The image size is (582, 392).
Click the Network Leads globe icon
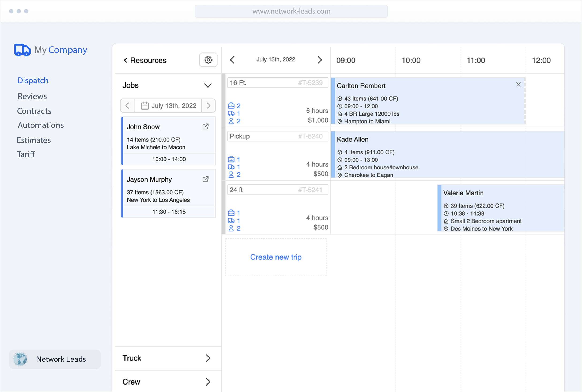pyautogui.click(x=20, y=359)
